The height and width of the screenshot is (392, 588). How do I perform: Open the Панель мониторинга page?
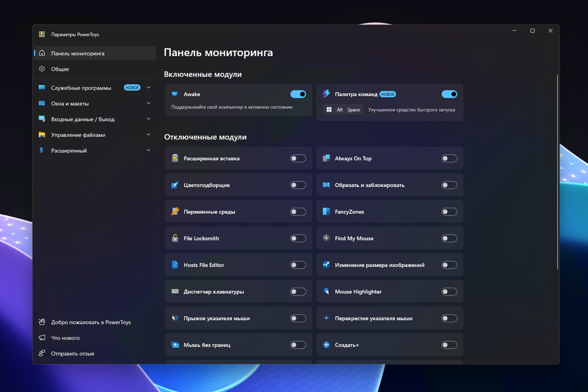pos(95,53)
